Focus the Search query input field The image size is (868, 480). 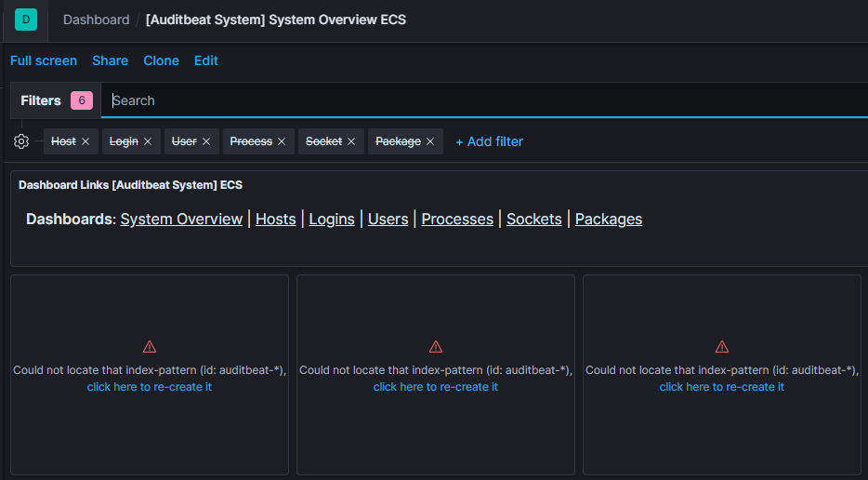[x=483, y=100]
